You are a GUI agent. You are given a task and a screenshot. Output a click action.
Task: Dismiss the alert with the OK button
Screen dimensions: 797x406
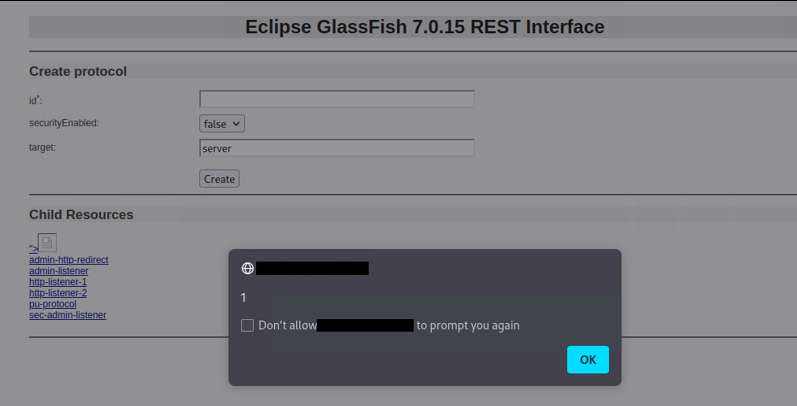pyautogui.click(x=588, y=360)
